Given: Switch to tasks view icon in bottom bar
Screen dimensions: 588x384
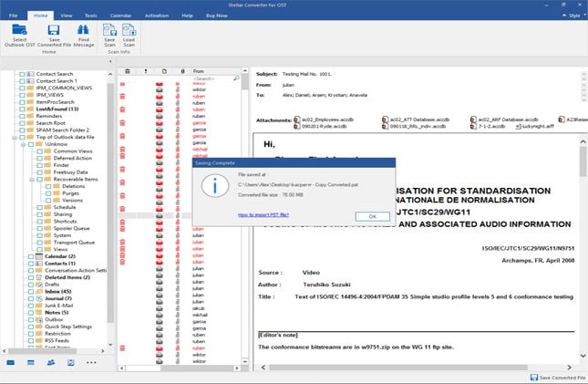Looking at the screenshot, I should point(71,362).
